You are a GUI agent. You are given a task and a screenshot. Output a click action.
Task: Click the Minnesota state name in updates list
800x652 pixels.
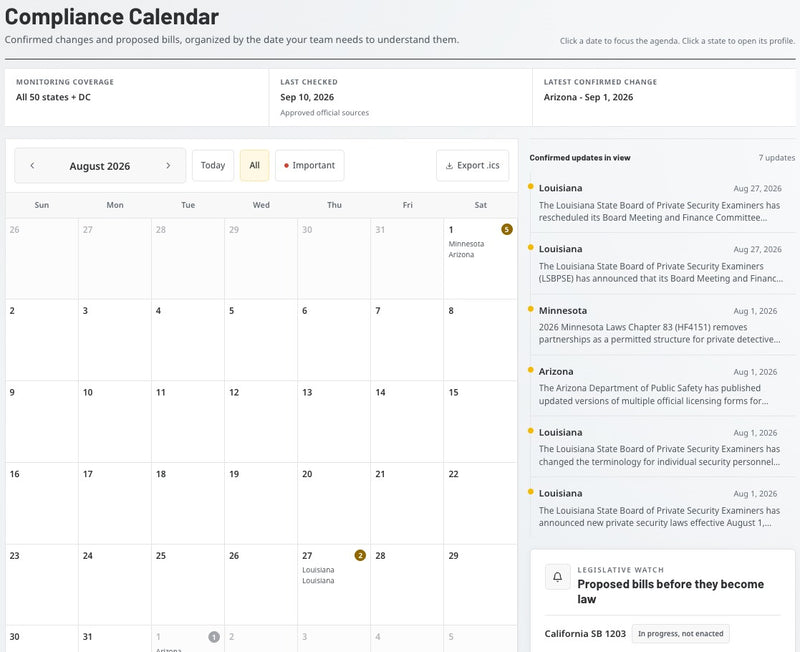(563, 311)
